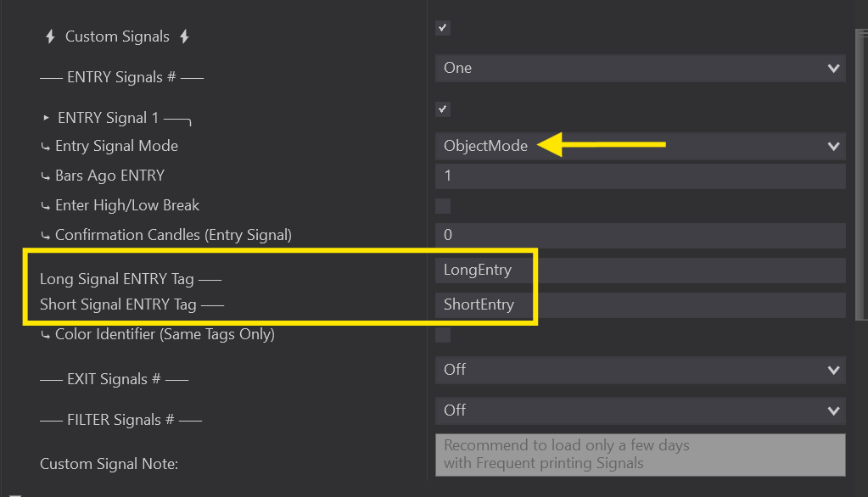Click the Short Signal ENTRY Tag field
868x497 pixels.
[640, 305]
